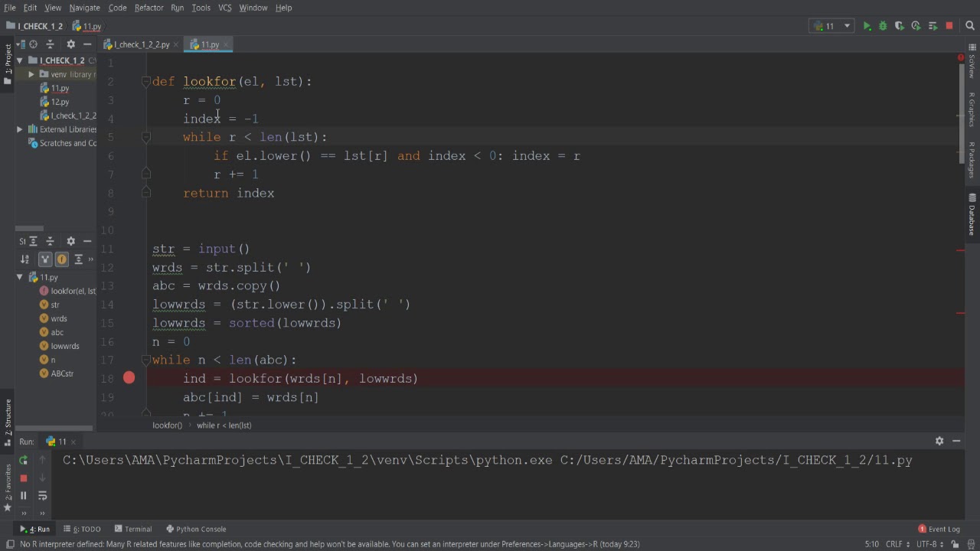Viewport: 980px width, 551px height.
Task: Show the TODO tool window
Action: tap(83, 529)
